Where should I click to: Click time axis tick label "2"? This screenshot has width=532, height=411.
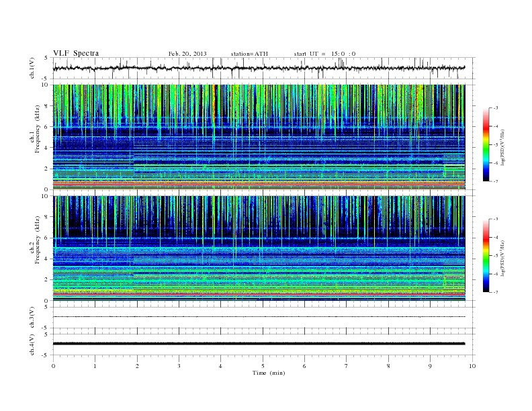(x=137, y=366)
